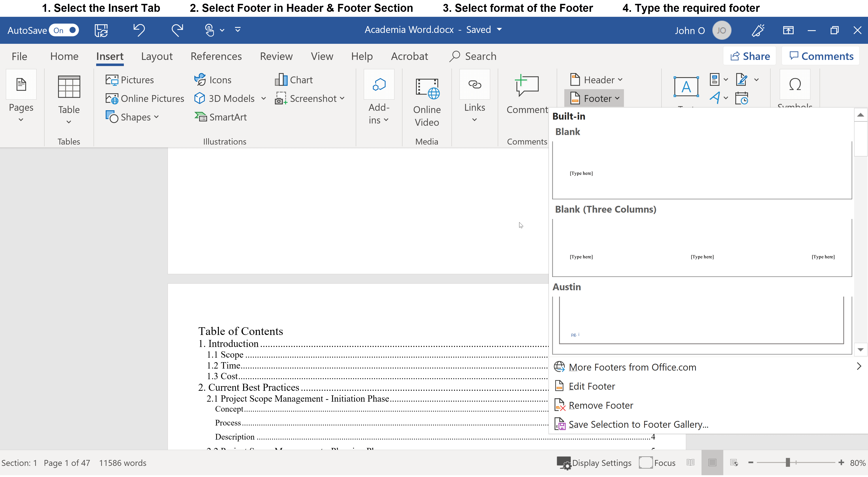Insert Pictures from the ribbon
Image resolution: width=868 pixels, height=477 pixels.
(x=129, y=79)
